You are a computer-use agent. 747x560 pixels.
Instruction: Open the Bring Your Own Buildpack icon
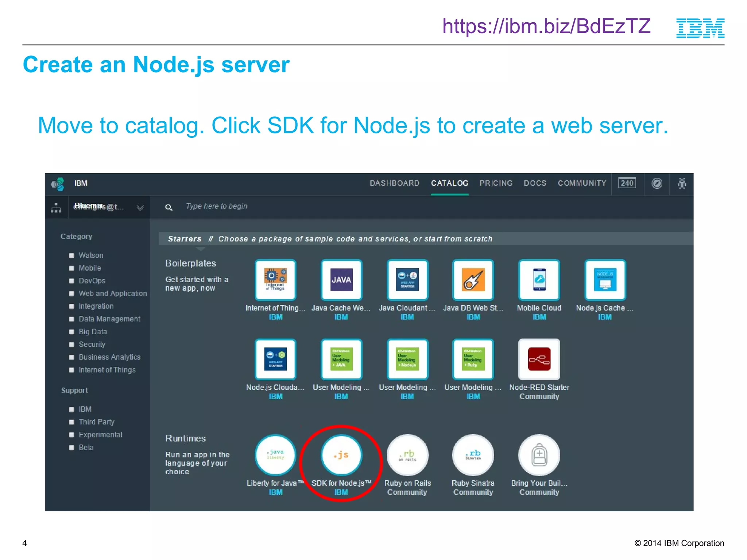(x=539, y=455)
